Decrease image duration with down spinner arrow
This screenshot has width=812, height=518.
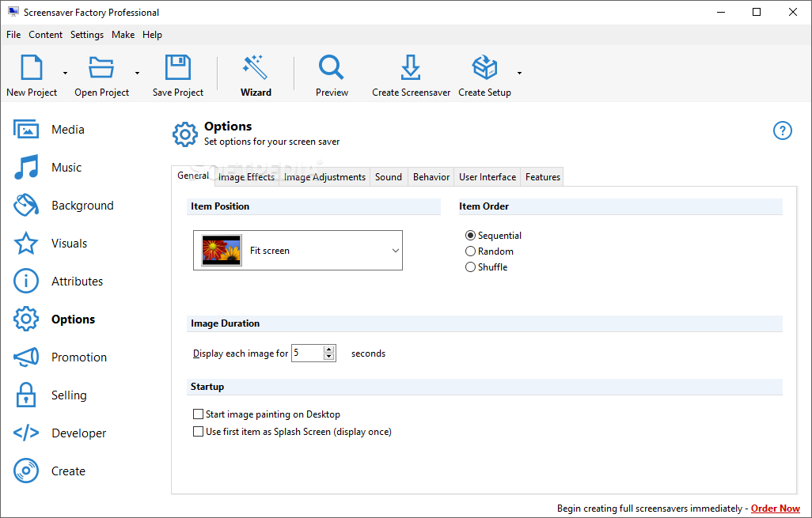[329, 357]
